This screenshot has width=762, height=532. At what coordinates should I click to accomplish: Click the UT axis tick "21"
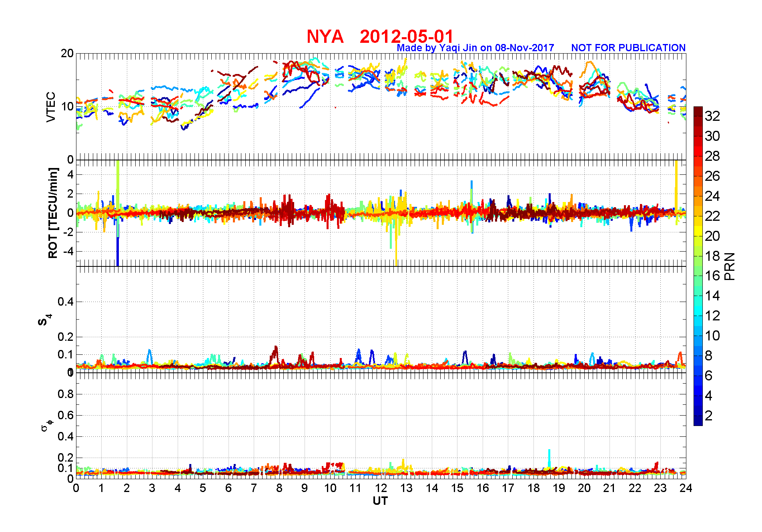[x=610, y=488]
